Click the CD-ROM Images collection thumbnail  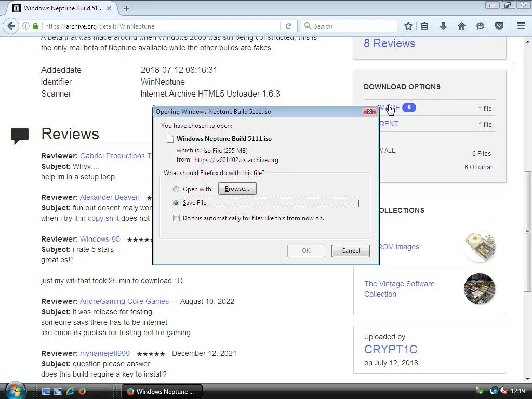tap(480, 247)
